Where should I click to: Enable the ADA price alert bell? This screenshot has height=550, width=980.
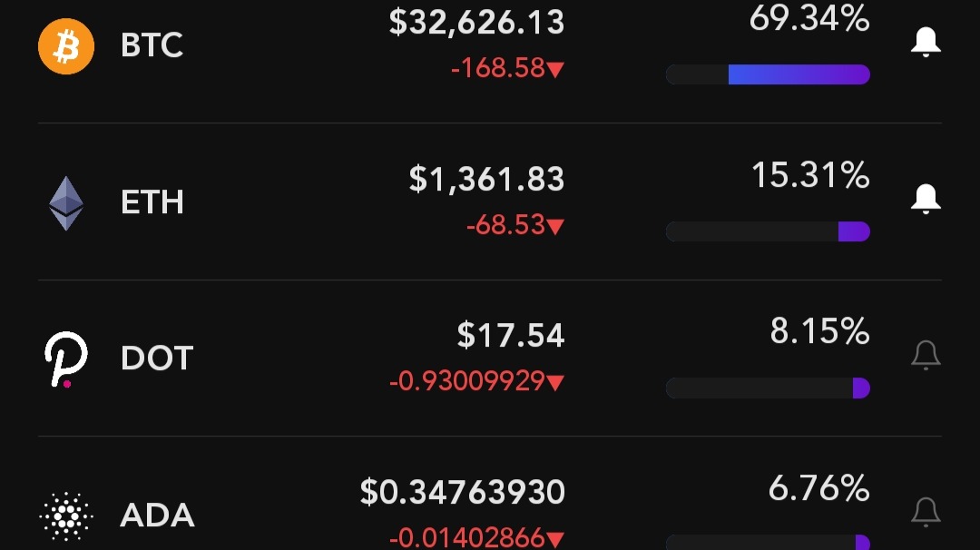click(x=926, y=512)
